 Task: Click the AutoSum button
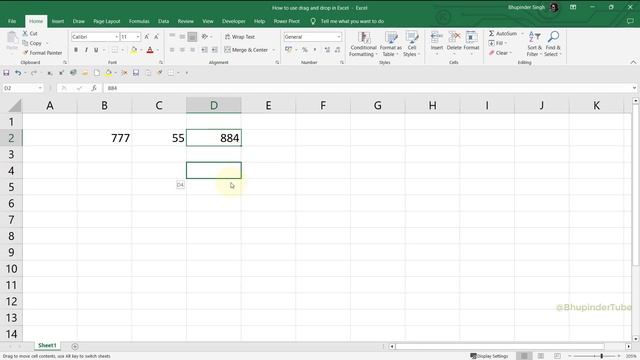503,33
